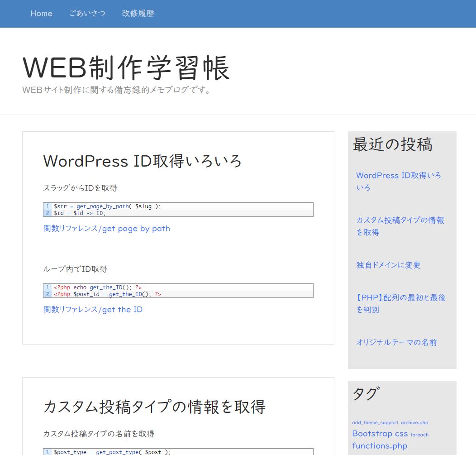
Task: Go to the ごあいさつ page in navbar
Action: pos(87,14)
